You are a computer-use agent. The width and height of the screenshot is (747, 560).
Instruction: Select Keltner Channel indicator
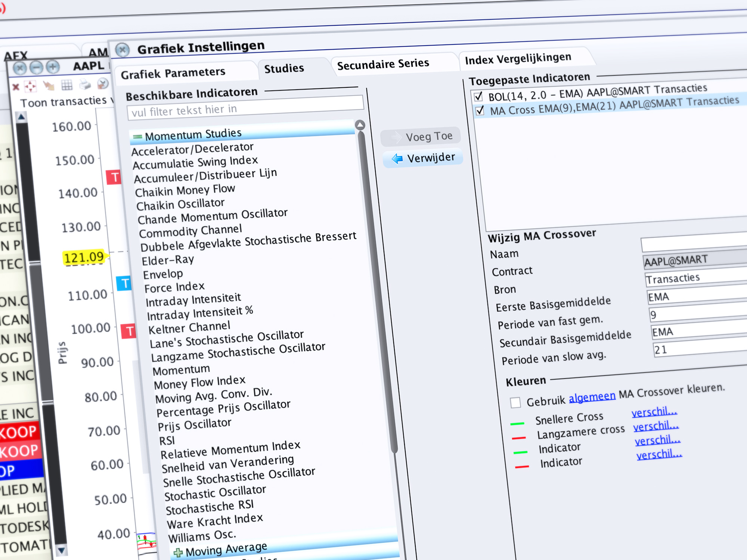(189, 328)
